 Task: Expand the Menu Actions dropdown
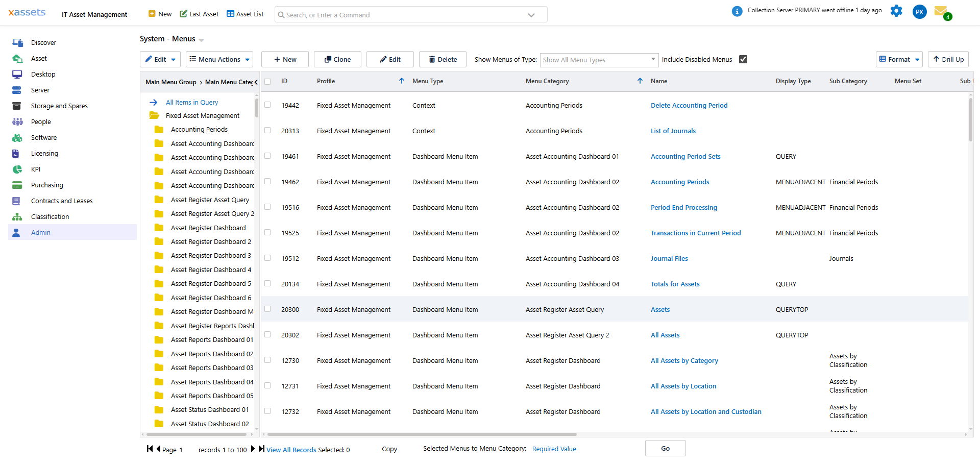[219, 59]
